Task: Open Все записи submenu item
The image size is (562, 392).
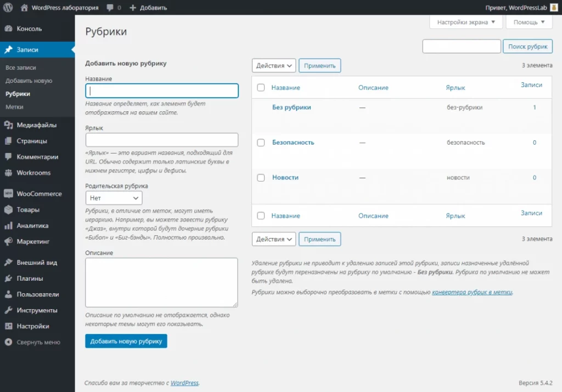Action: 20,67
